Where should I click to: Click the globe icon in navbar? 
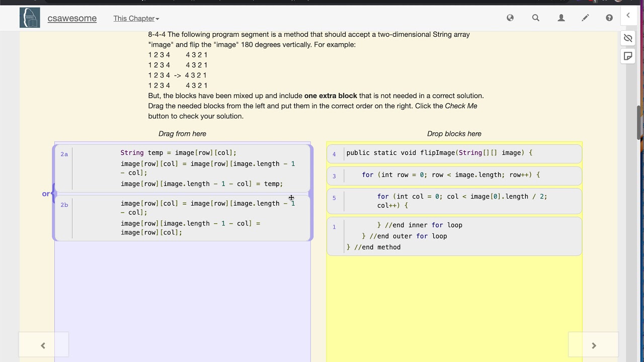pyautogui.click(x=510, y=18)
